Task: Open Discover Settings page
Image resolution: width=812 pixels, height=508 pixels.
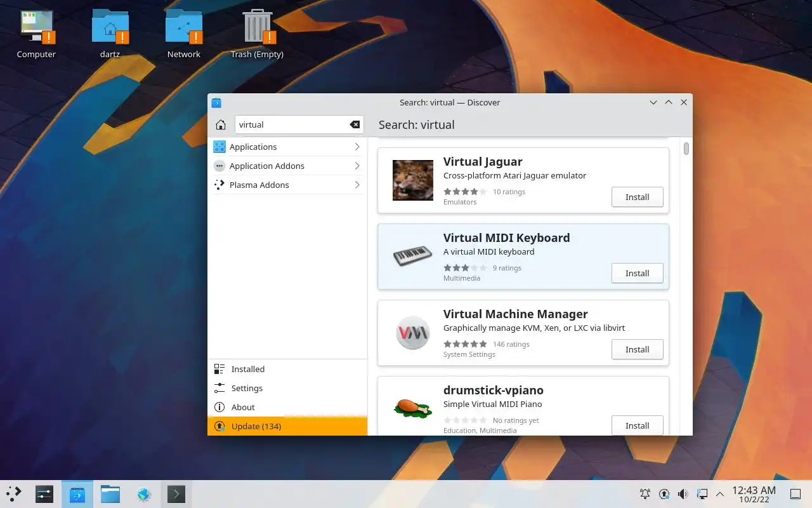Action: coord(287,388)
